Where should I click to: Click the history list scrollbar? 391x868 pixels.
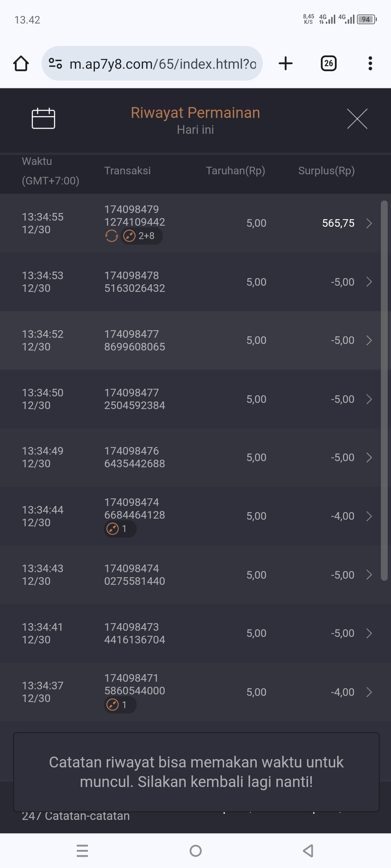pyautogui.click(x=384, y=391)
